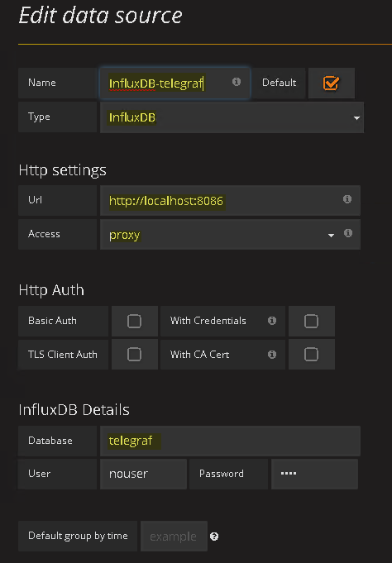Image resolution: width=392 pixels, height=563 pixels.
Task: Enable the Basic Auth checkbox
Action: point(134,321)
